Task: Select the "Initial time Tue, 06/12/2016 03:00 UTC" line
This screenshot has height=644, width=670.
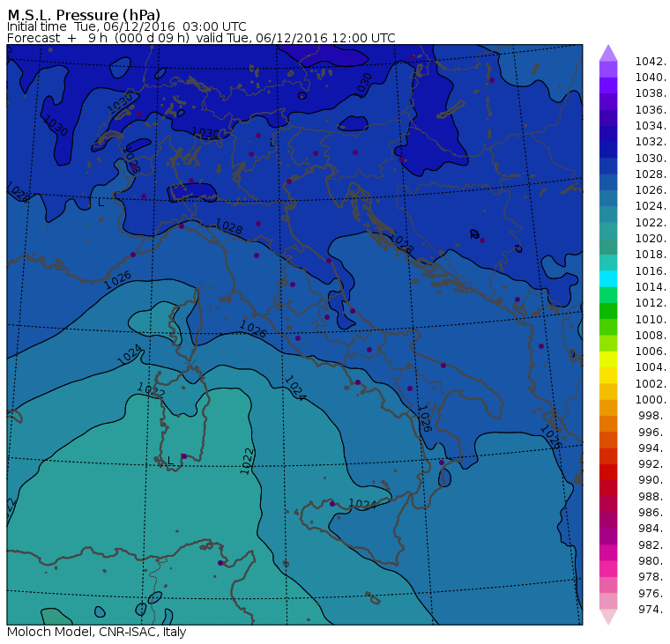Action: (x=126, y=27)
